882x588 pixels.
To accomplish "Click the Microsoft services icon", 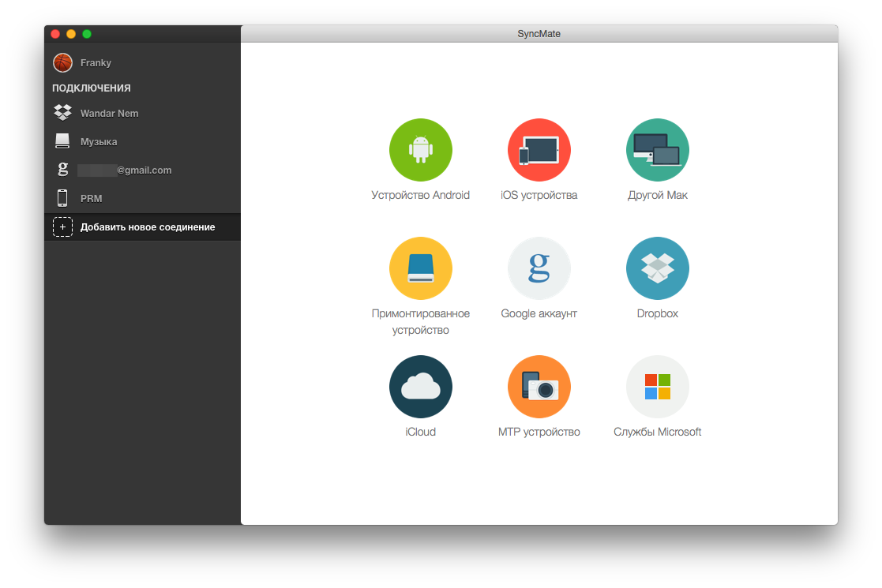I will [657, 387].
